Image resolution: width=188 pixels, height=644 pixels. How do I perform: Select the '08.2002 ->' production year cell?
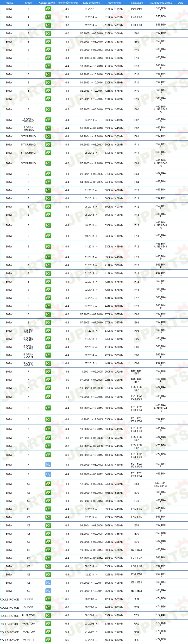[91, 615]
